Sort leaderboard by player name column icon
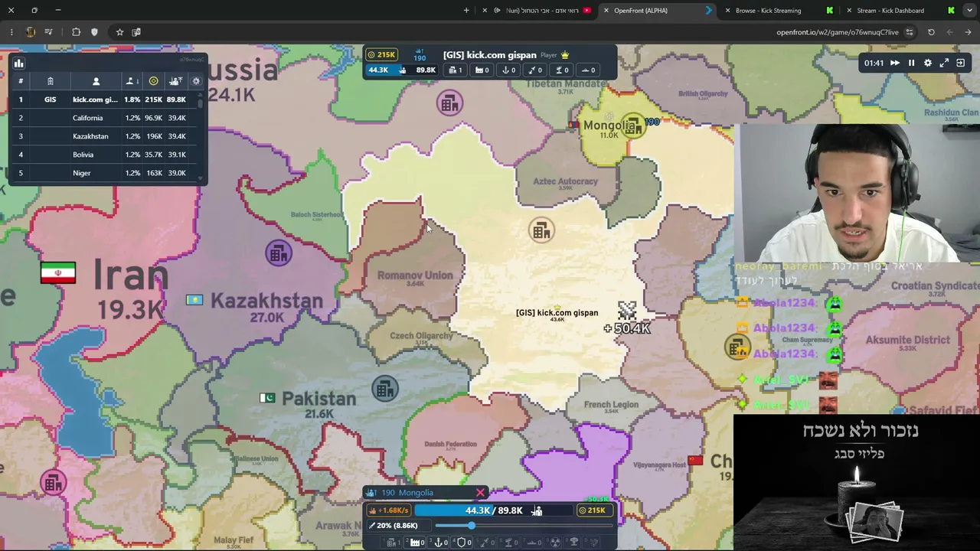This screenshot has width=980, height=551. pos(96,81)
